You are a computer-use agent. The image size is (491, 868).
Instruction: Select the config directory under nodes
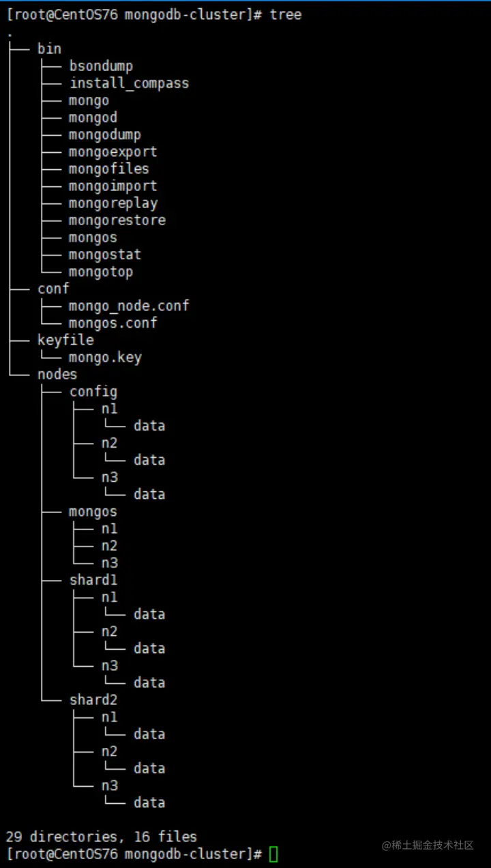click(93, 391)
